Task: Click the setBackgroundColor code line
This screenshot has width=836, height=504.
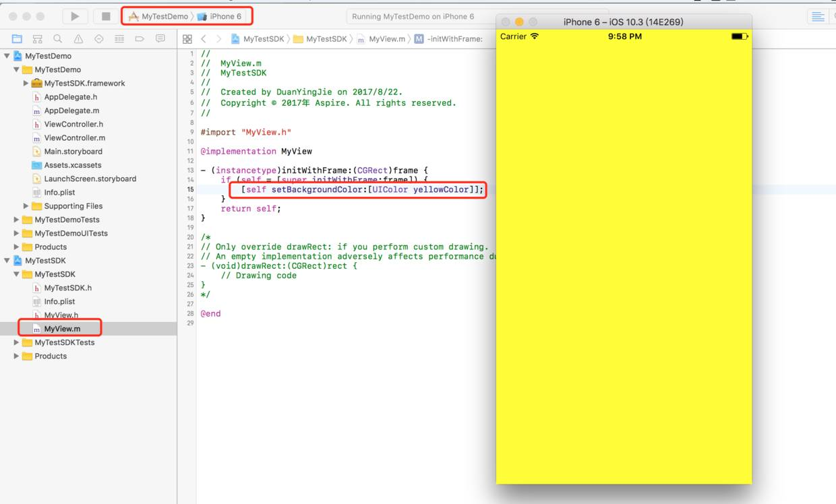Action: [x=362, y=189]
